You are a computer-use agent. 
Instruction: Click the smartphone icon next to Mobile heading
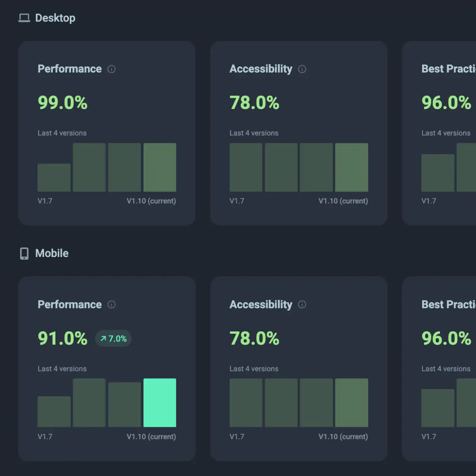(24, 253)
